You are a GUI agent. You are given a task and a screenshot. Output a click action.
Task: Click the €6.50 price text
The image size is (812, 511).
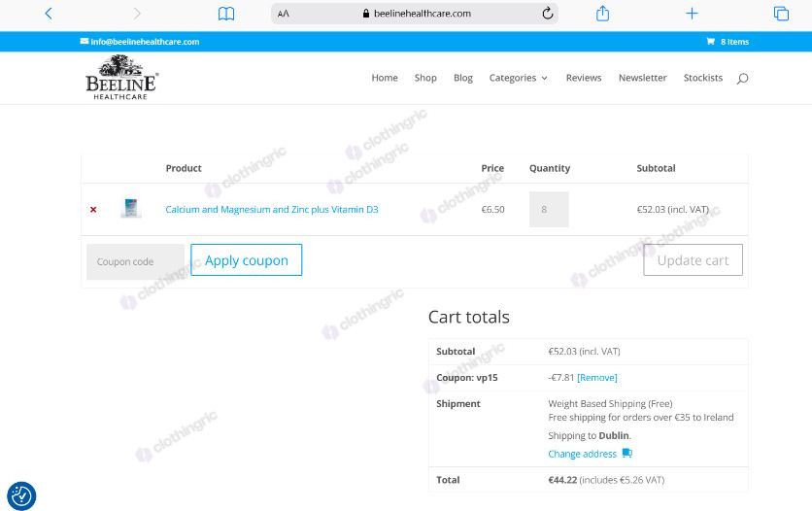[x=492, y=209]
